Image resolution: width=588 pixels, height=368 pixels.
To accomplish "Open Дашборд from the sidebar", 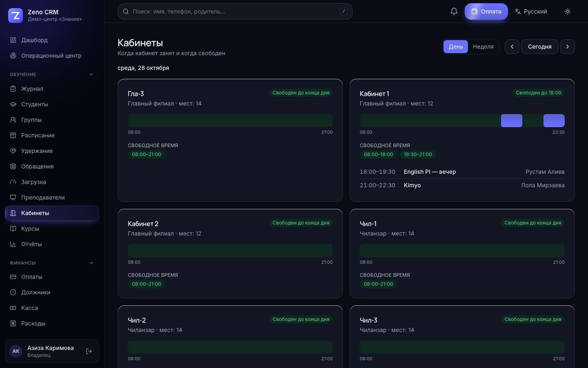I will (52, 40).
